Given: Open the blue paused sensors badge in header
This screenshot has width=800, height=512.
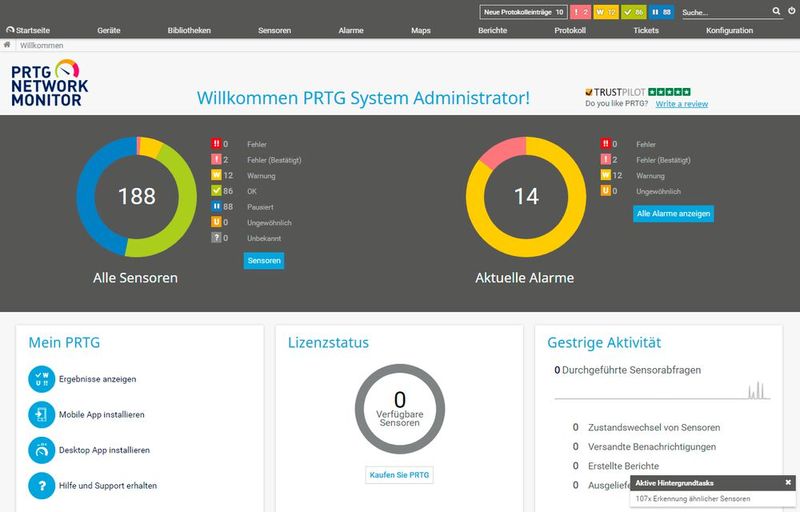Looking at the screenshot, I should tap(661, 12).
